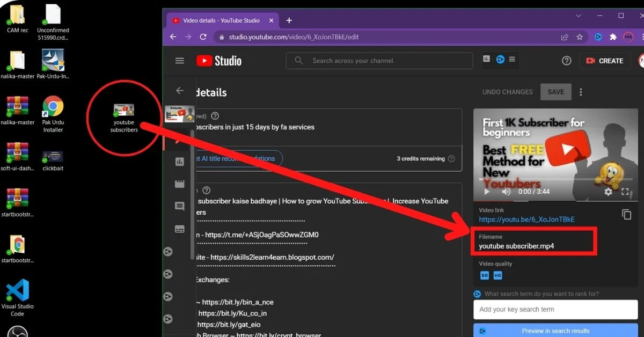
Task: Open the YouTube Studio help icon
Action: pyautogui.click(x=567, y=61)
